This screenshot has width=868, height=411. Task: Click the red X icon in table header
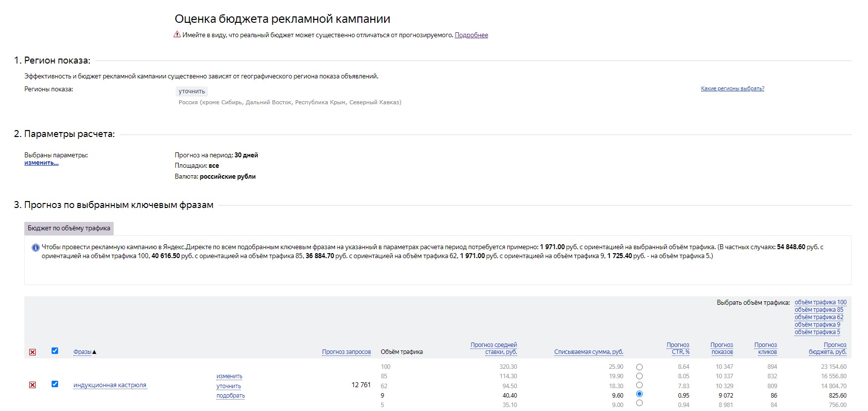tap(32, 352)
